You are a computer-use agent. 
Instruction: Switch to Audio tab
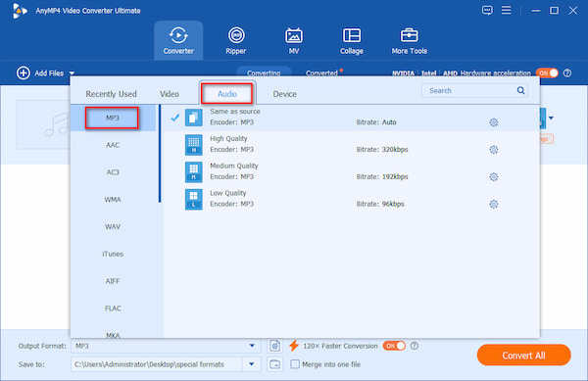227,94
